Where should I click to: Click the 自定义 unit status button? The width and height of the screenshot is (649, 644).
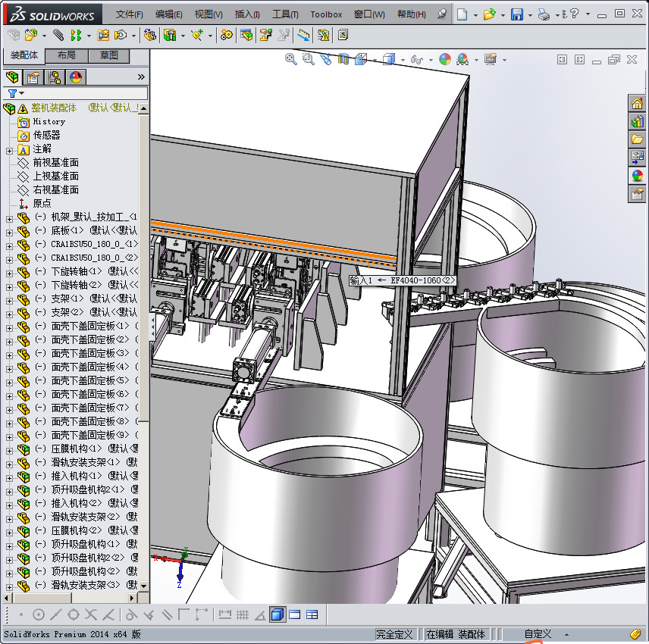pos(538,634)
